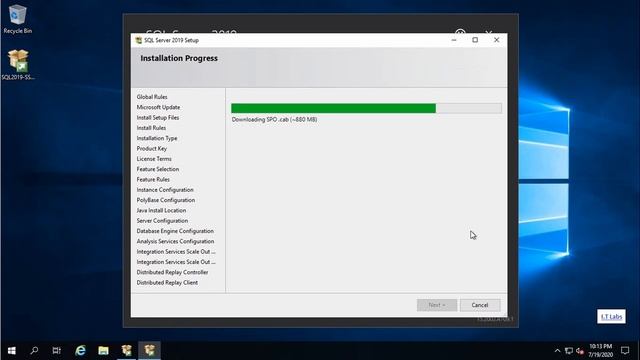The image size is (640, 360).
Task: Switch to the active SQL Setup taskbar icon
Action: tap(149, 350)
